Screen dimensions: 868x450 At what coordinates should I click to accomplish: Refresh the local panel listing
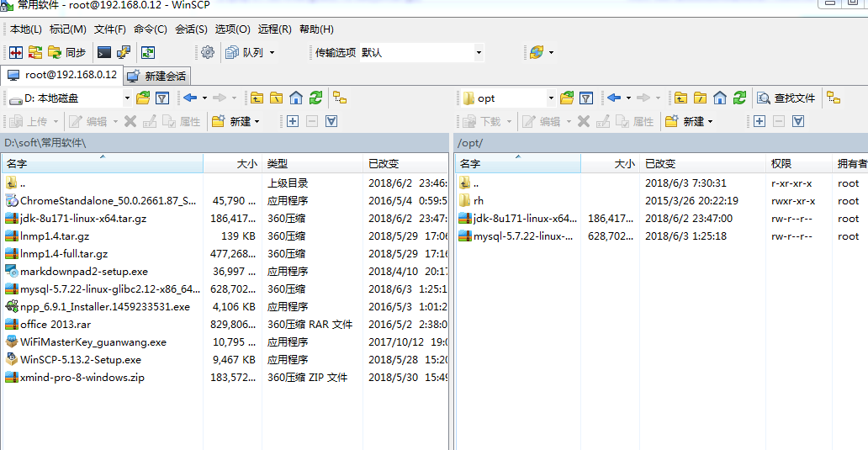click(315, 98)
